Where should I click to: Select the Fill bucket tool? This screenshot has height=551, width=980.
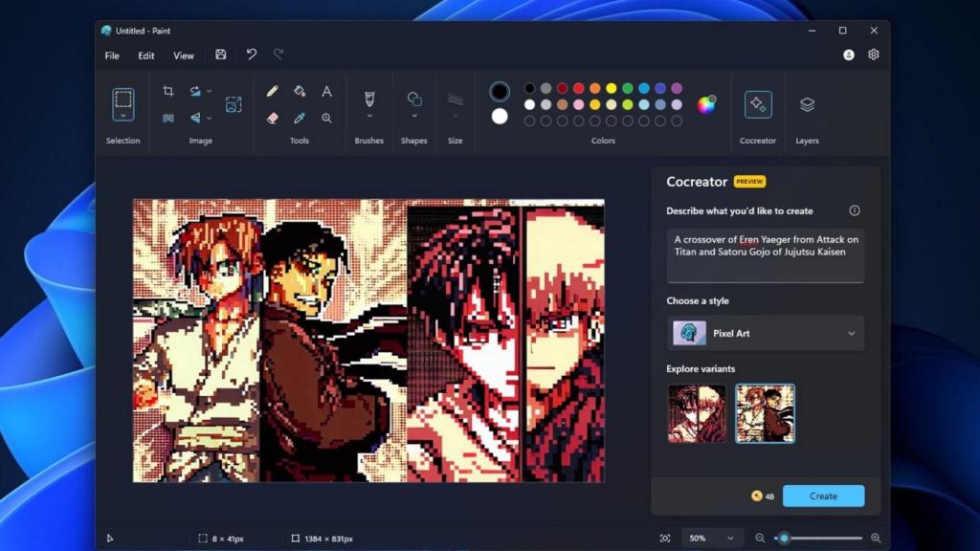pyautogui.click(x=300, y=91)
